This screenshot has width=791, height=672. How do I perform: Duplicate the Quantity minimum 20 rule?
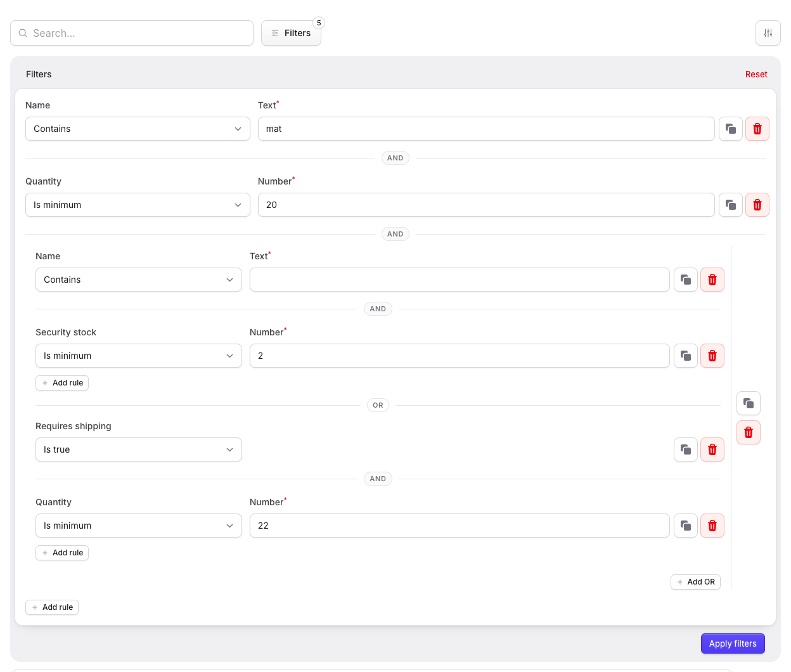[x=731, y=205]
